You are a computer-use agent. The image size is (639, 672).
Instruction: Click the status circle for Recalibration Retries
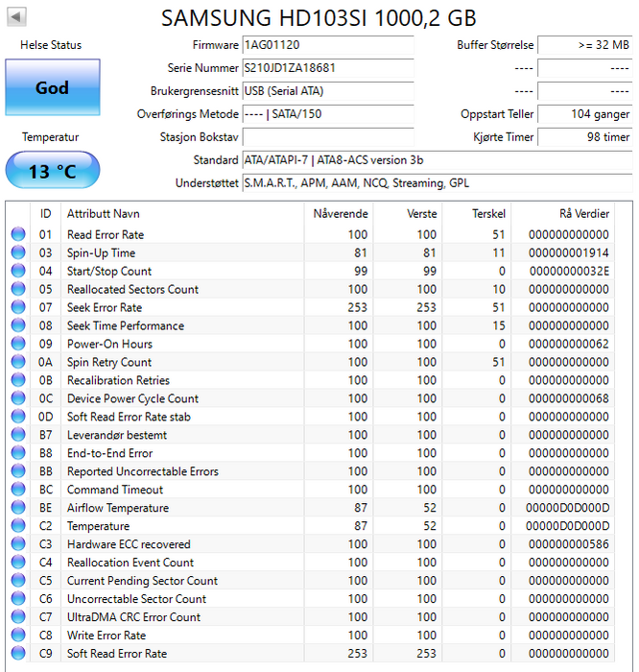click(18, 380)
